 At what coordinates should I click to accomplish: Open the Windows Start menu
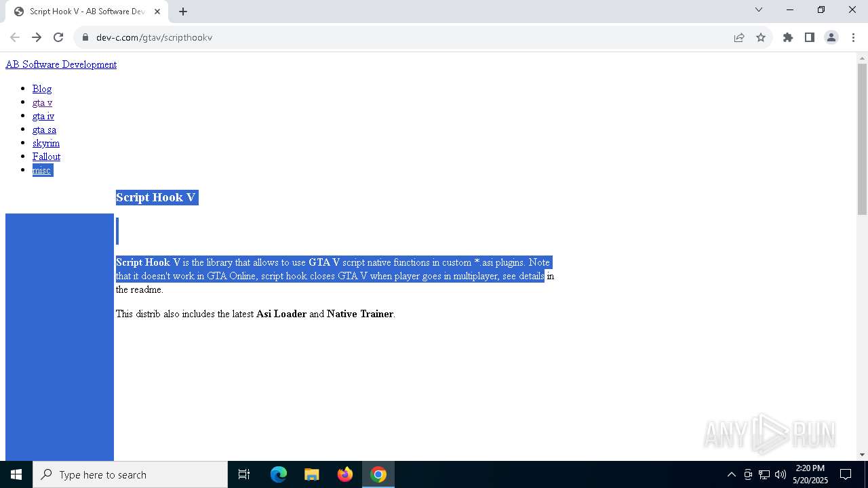coord(16,474)
